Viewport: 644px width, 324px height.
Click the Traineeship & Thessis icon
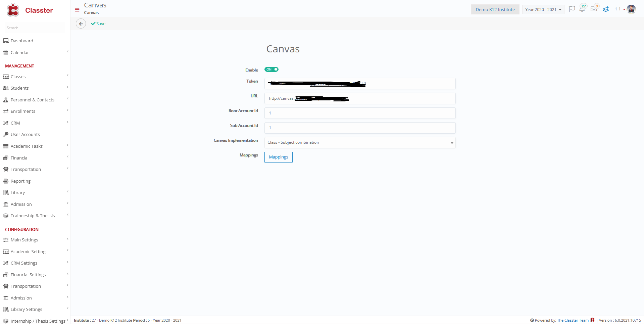[6, 216]
